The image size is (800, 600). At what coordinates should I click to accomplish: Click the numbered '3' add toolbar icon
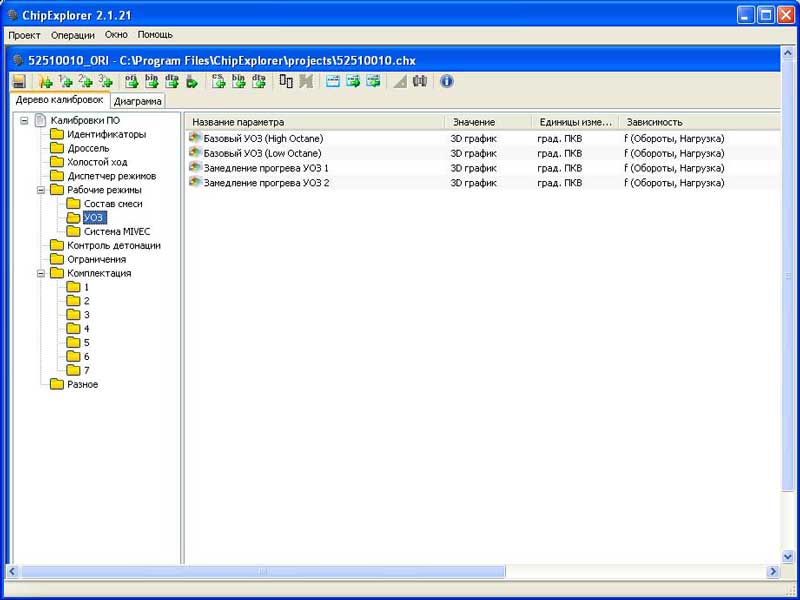click(x=105, y=81)
